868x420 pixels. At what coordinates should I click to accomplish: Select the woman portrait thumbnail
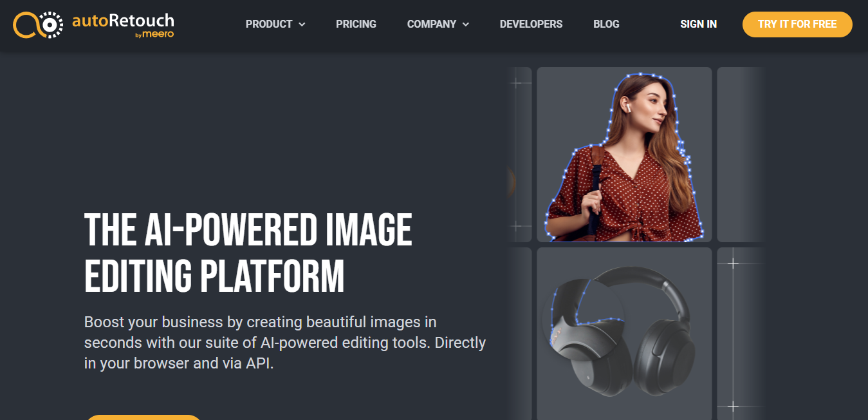[x=624, y=155]
